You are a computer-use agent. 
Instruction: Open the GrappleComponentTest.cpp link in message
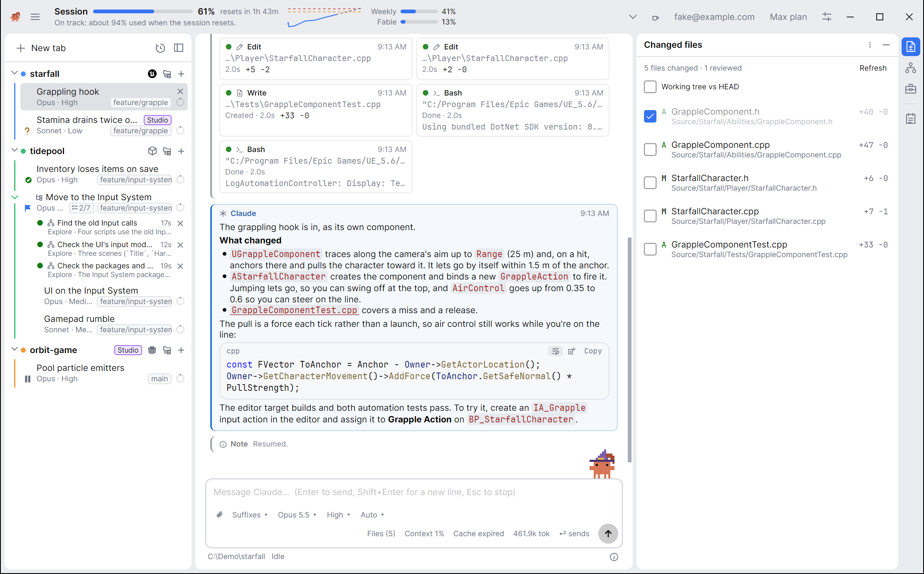point(294,310)
